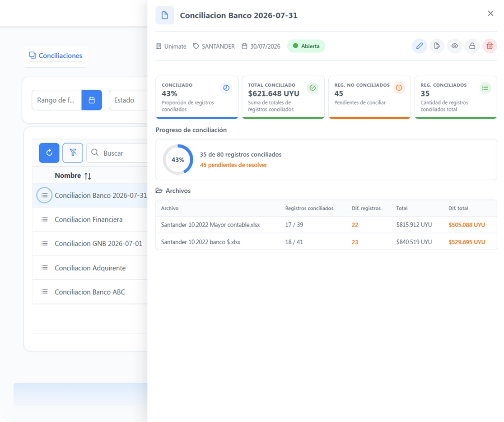Click the blue refresh button
The height and width of the screenshot is (422, 504).
pos(49,153)
